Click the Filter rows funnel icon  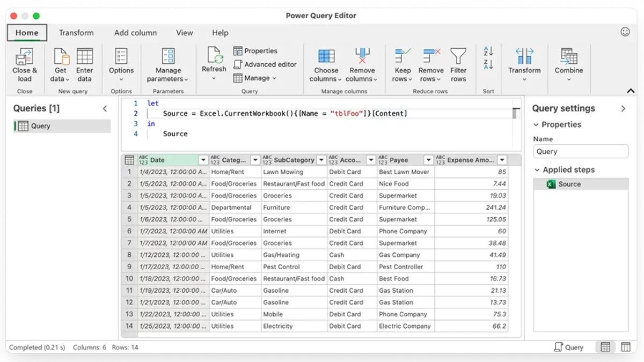458,56
